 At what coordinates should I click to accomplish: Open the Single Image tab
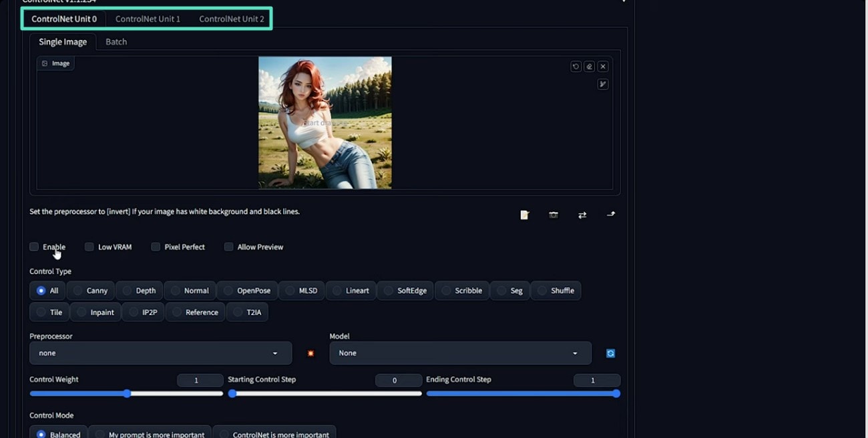[x=63, y=41]
